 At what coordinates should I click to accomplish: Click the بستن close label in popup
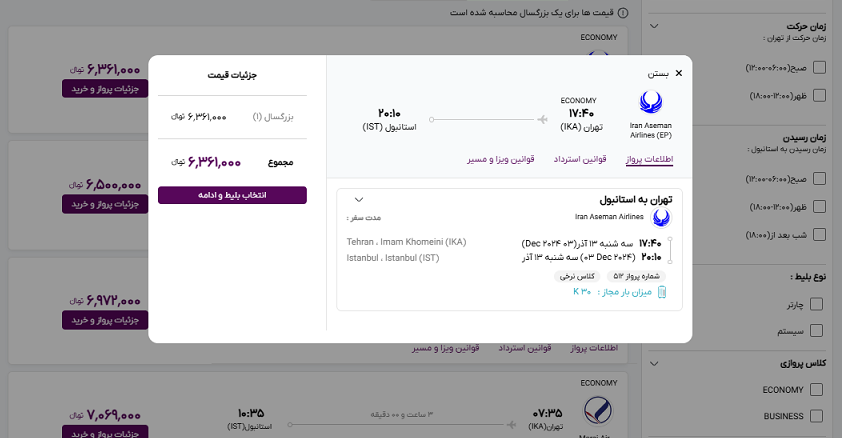coord(658,74)
